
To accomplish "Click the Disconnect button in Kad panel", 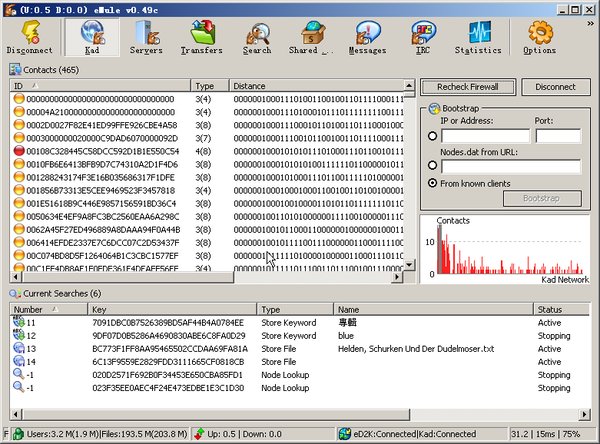I will pos(556,87).
